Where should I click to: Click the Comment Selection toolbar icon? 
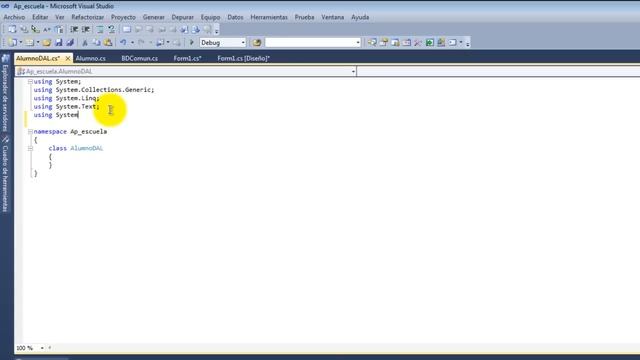[100, 29]
